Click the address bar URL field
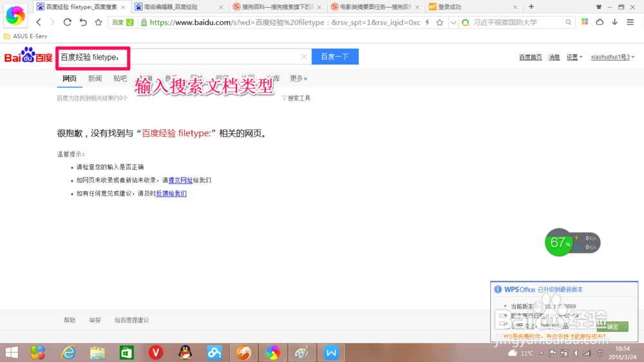Screen dimensions: 644x362 point(285,23)
